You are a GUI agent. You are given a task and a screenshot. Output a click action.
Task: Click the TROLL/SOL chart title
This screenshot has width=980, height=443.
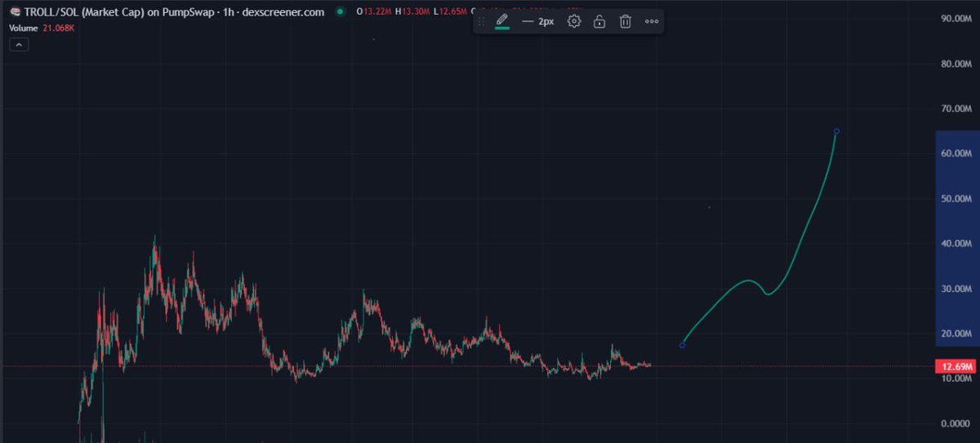click(174, 12)
